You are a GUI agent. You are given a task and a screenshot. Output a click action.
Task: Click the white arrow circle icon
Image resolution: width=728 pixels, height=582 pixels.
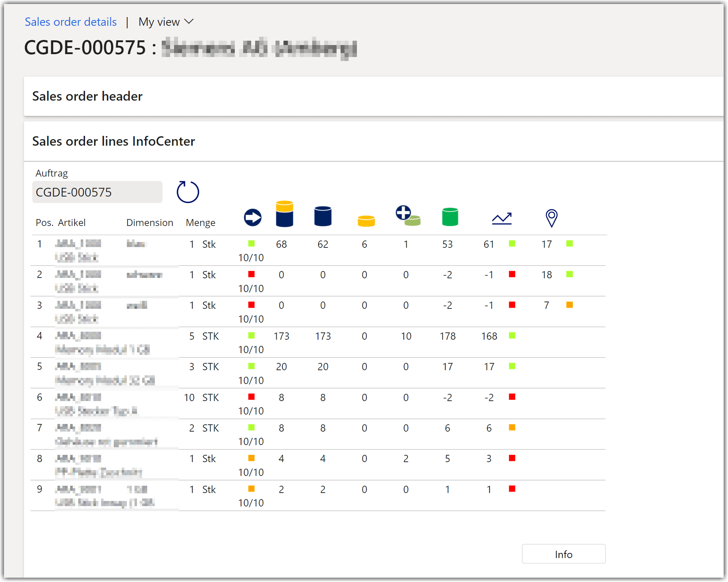(253, 218)
